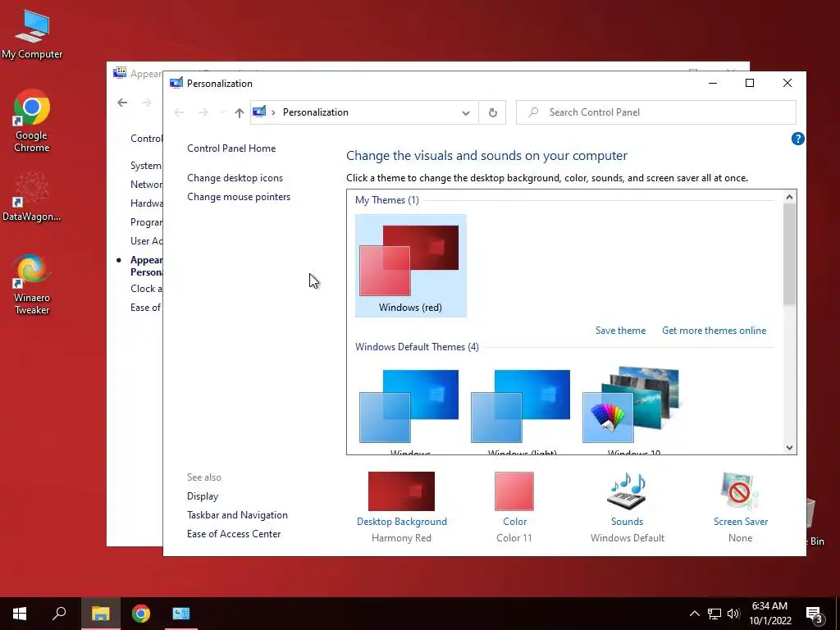Image resolution: width=840 pixels, height=630 pixels.
Task: Click back arrow in the Appearance window behind
Action: [122, 103]
